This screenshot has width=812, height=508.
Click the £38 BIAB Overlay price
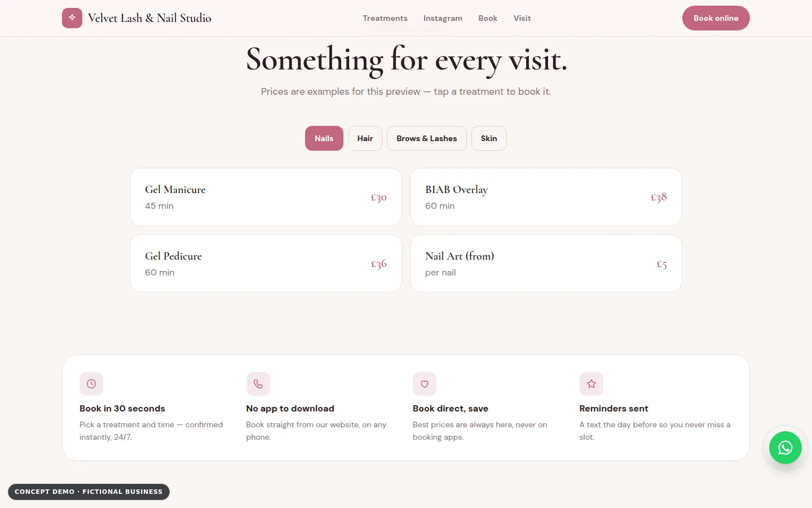pos(659,198)
